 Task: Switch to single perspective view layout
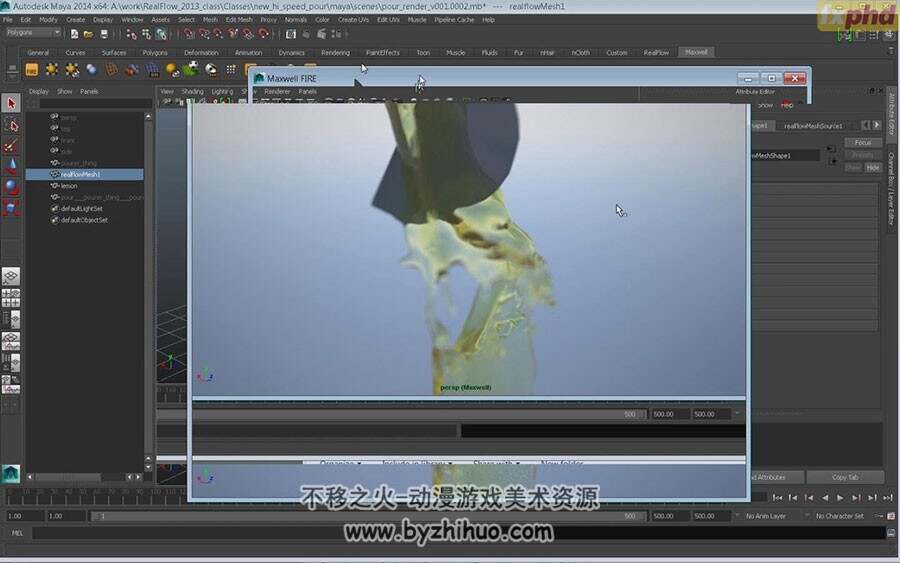pos(11,276)
